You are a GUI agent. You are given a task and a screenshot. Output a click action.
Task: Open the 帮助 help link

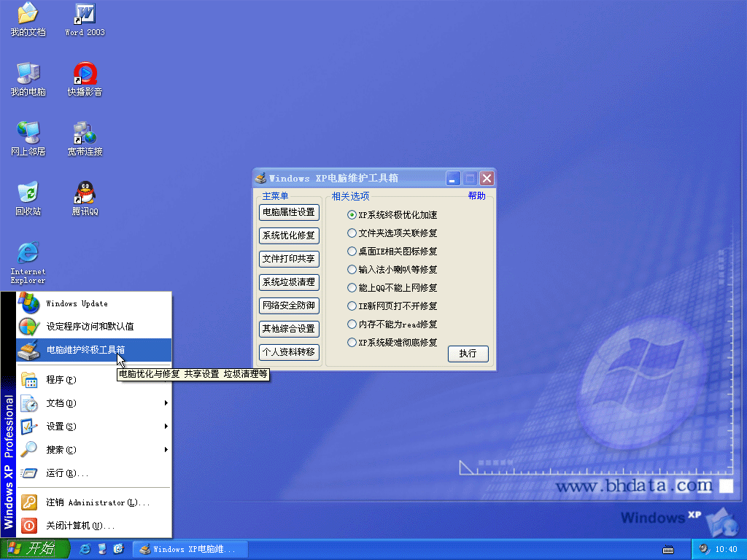476,195
